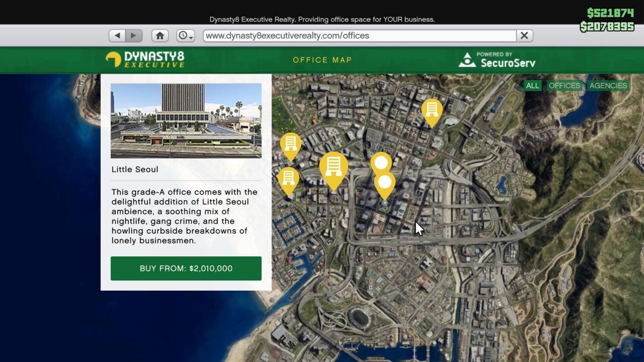Filter the map to AGENCIES only
This screenshot has height=362, width=644.
click(x=608, y=85)
